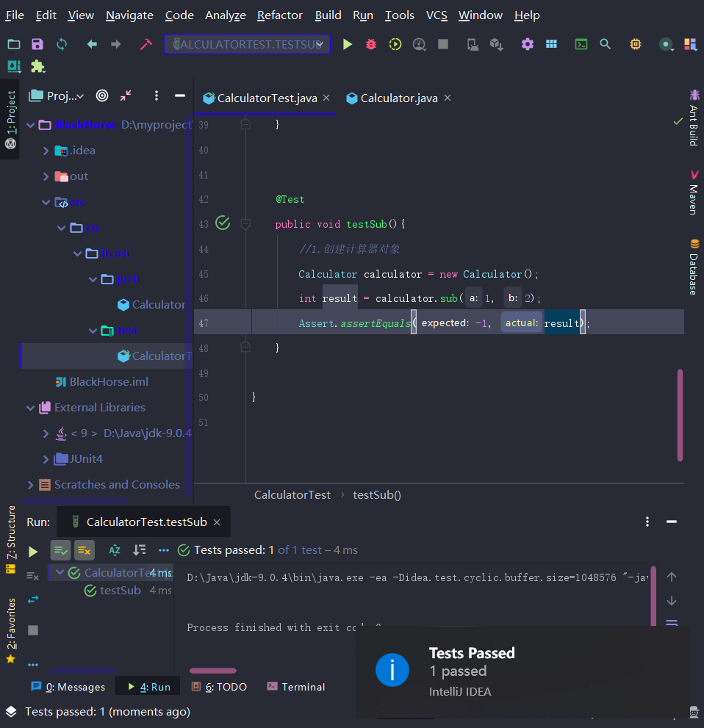The image size is (704, 728).
Task: Open the VCS menu
Action: [437, 15]
